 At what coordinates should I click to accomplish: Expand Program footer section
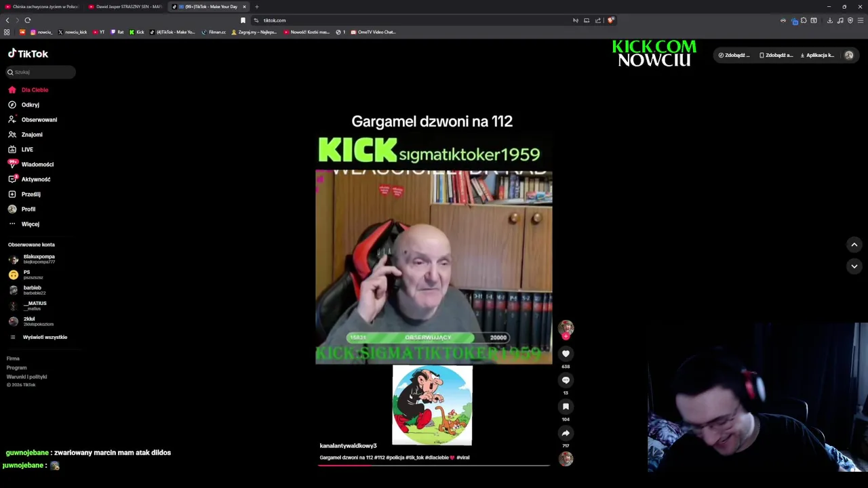pos(17,368)
